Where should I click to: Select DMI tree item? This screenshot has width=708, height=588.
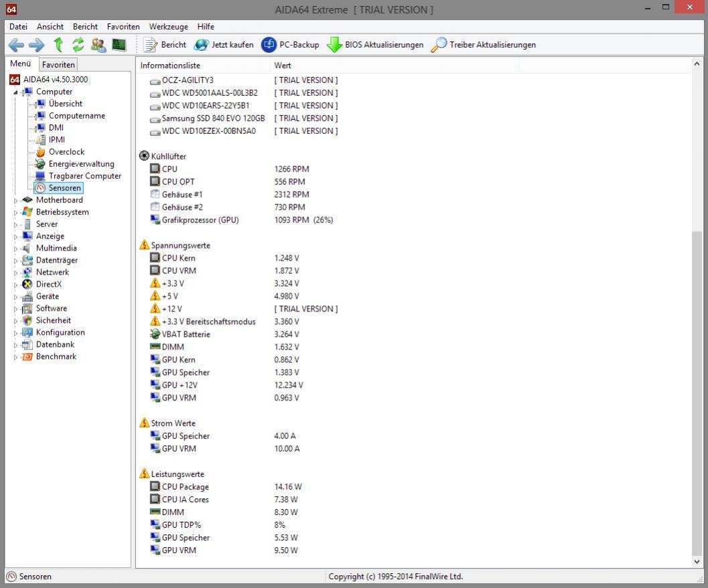click(x=50, y=128)
